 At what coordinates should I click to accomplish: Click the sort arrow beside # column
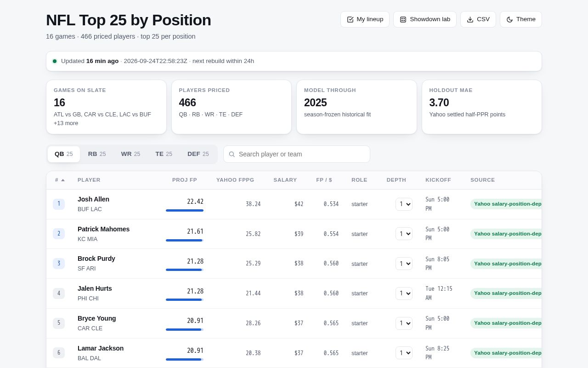[63, 180]
